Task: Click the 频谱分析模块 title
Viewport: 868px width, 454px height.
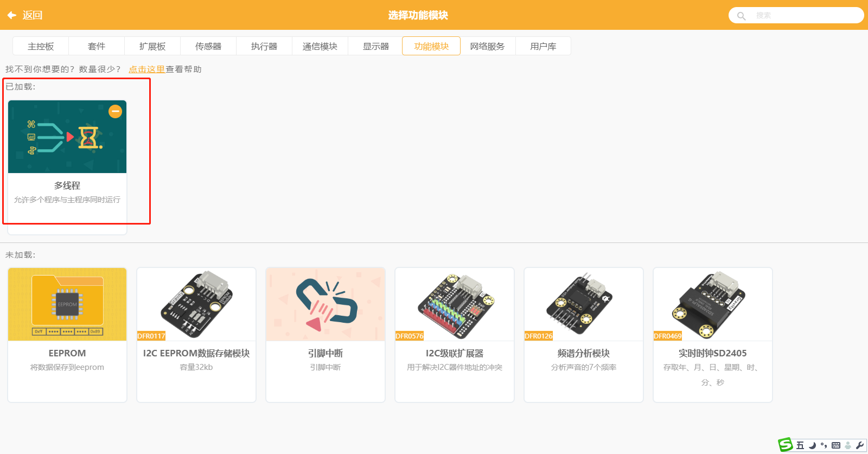Action: 584,353
